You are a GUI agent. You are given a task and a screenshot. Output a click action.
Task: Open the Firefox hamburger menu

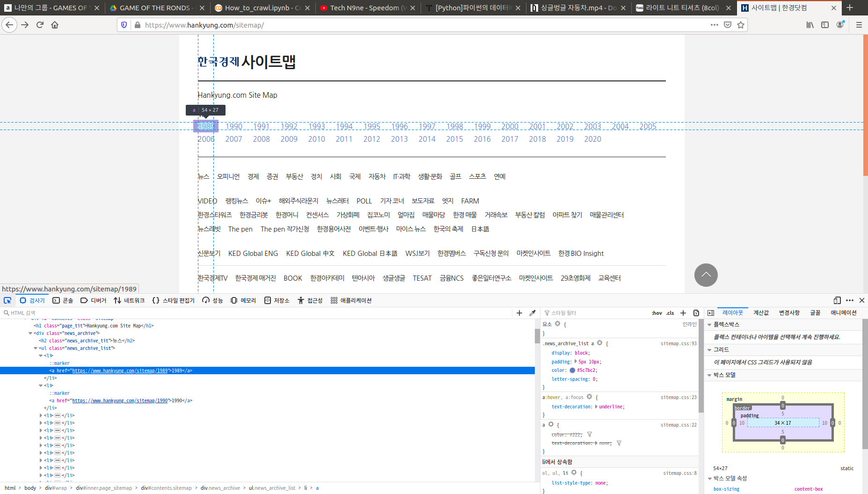pos(859,25)
